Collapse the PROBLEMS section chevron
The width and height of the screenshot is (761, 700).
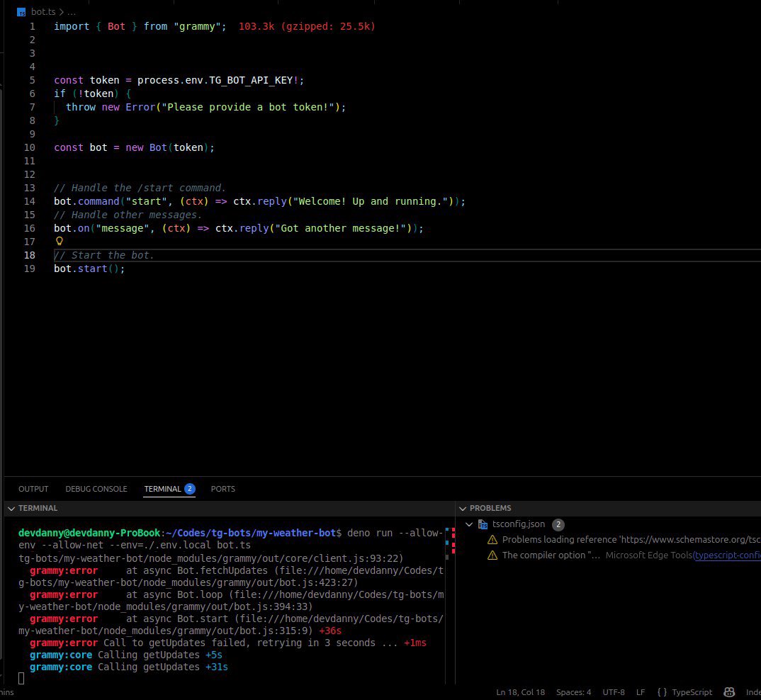(x=463, y=508)
